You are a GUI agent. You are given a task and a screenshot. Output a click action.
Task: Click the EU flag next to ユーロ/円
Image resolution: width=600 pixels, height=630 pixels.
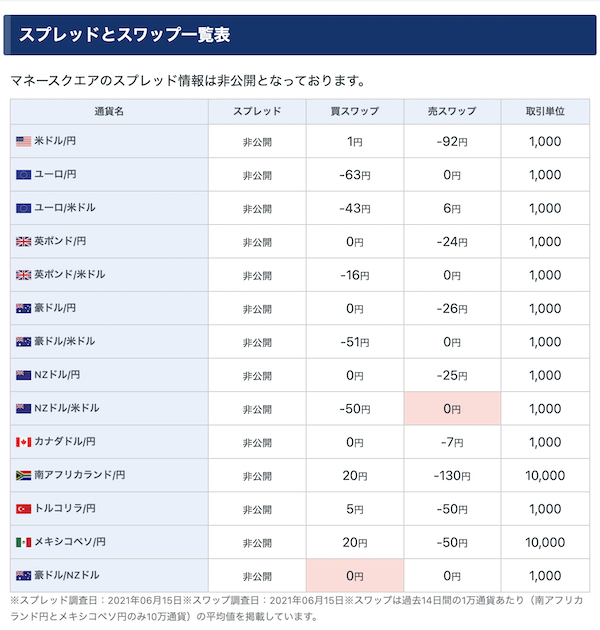click(x=23, y=175)
